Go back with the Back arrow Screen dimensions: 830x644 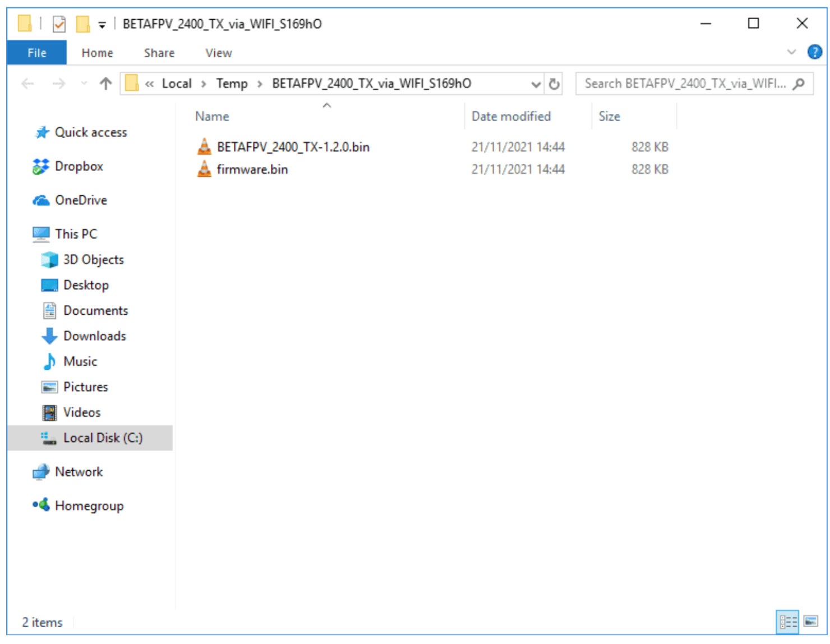coord(27,84)
